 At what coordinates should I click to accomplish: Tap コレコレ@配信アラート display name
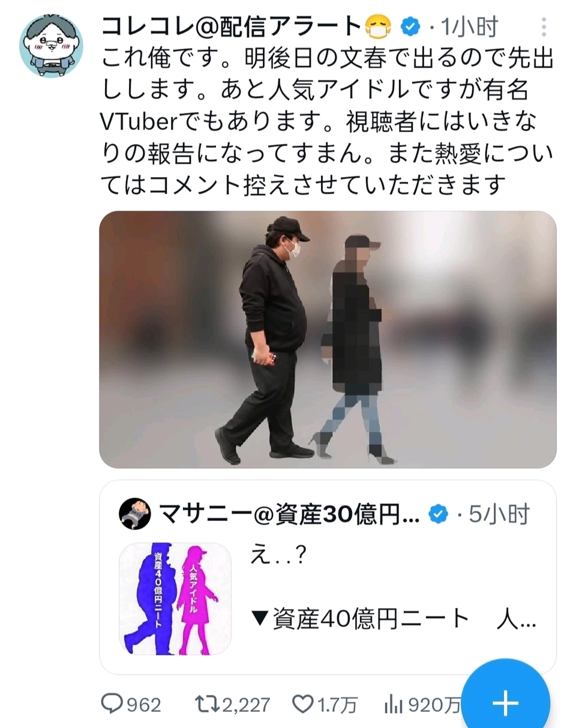click(x=232, y=27)
